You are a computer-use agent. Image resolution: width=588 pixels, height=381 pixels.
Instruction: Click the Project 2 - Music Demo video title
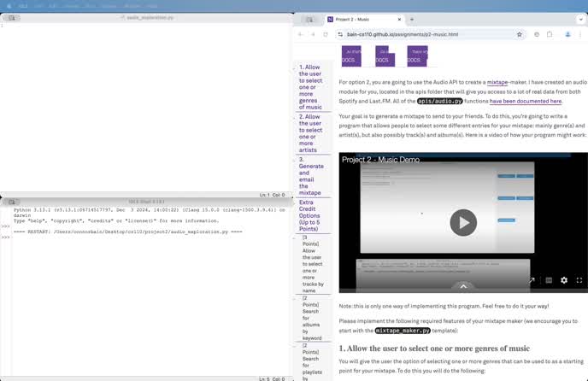(x=380, y=160)
